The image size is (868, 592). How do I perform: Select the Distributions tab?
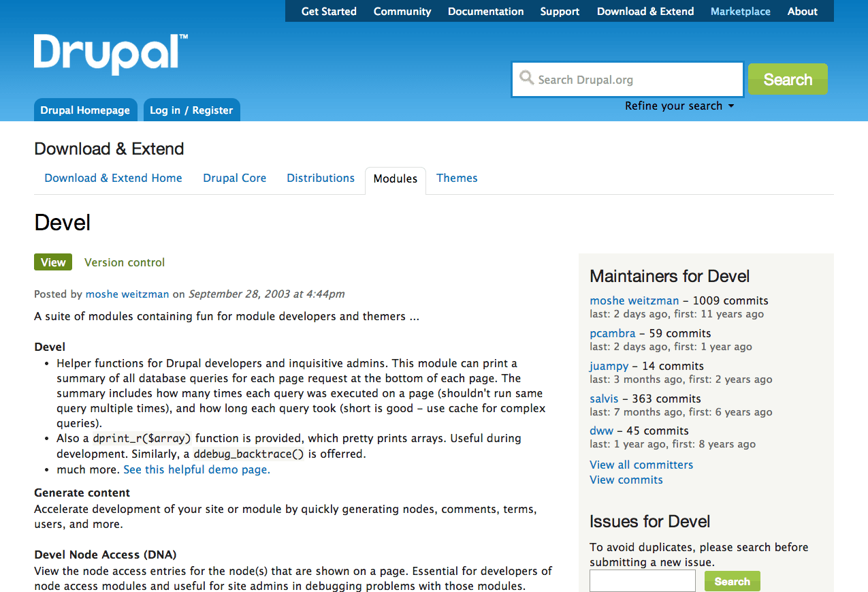click(321, 178)
